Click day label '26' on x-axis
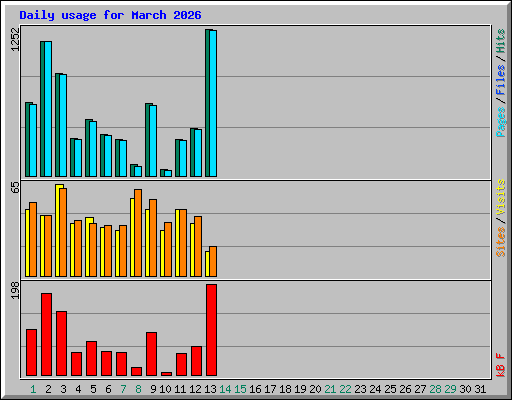The width and height of the screenshot is (512, 400). click(405, 389)
